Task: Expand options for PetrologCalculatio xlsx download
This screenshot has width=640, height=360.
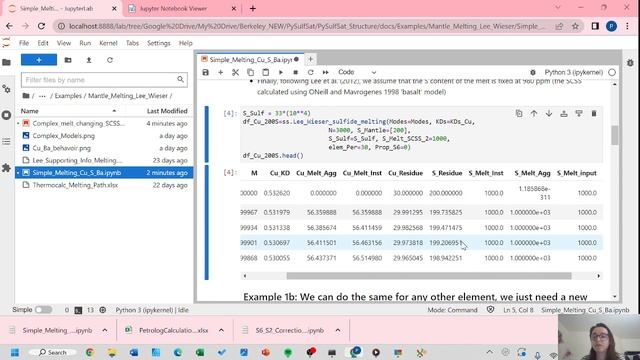Action: [221, 330]
